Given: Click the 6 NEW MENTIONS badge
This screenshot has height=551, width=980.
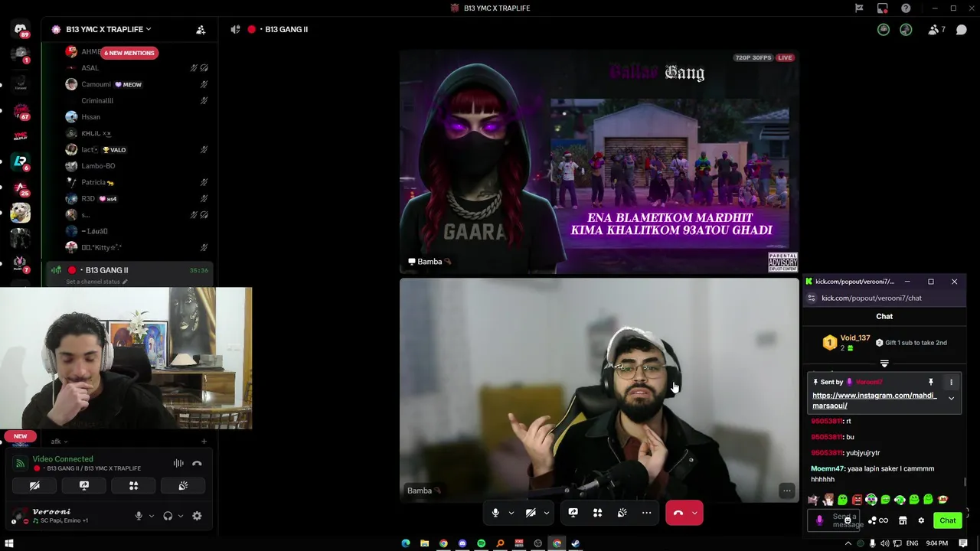Looking at the screenshot, I should [129, 53].
